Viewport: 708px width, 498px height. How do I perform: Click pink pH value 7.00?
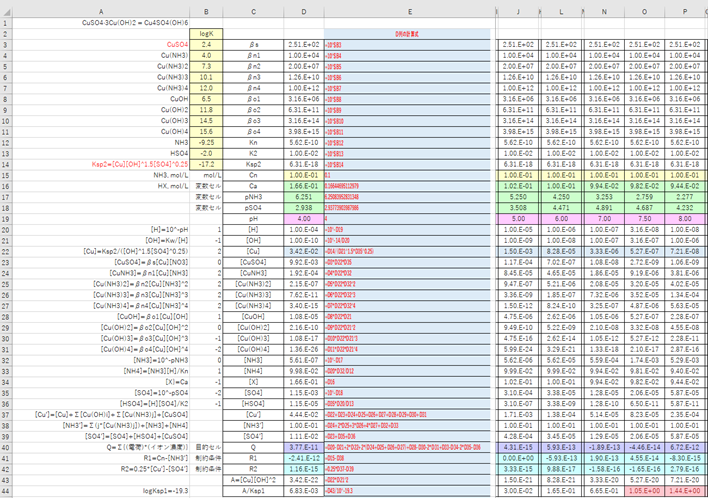click(604, 219)
